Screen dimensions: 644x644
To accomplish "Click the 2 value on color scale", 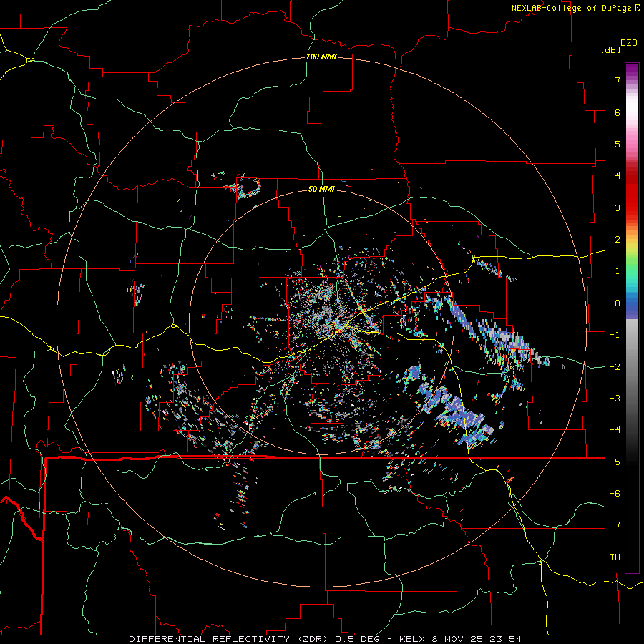I will 618,240.
